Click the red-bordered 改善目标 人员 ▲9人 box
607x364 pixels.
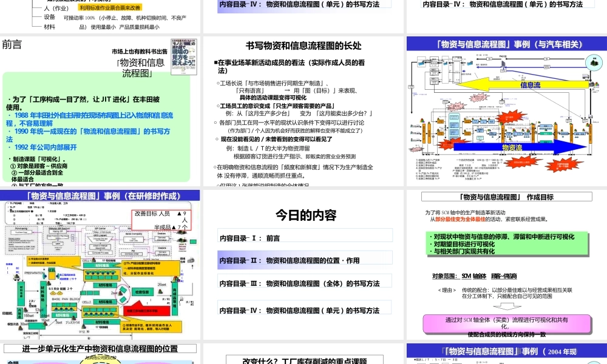pyautogui.click(x=161, y=220)
